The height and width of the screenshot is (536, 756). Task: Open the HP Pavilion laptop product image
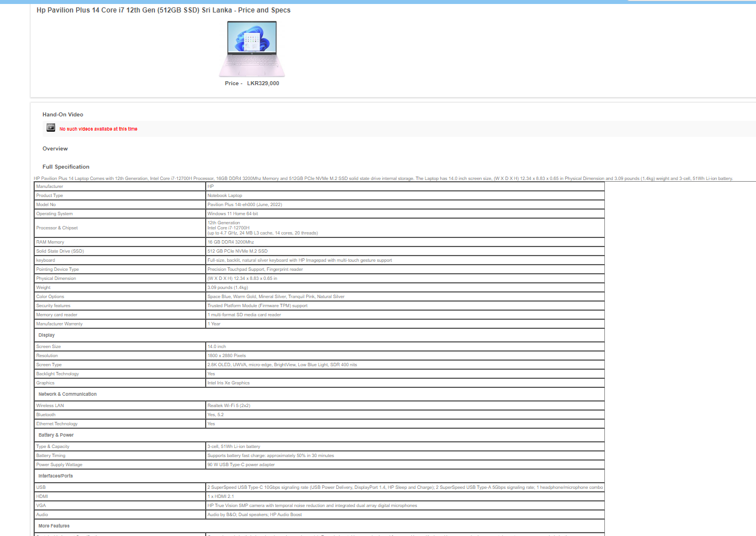[252, 49]
